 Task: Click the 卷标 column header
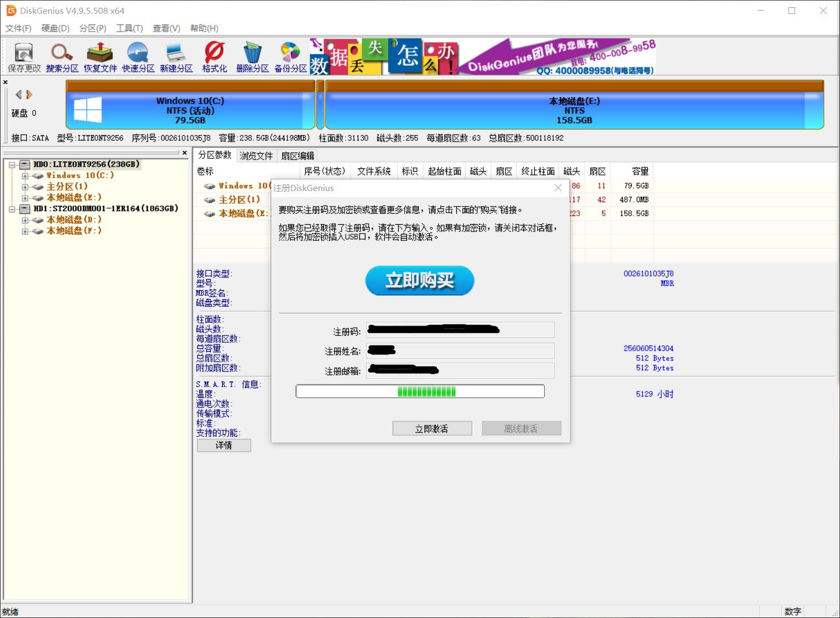click(x=247, y=171)
